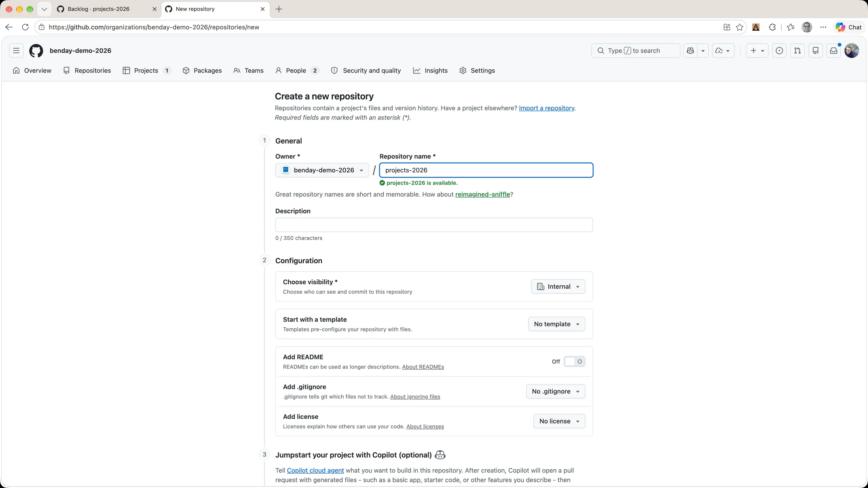The height and width of the screenshot is (488, 868).
Task: View pull requests icon in header
Action: 797,50
